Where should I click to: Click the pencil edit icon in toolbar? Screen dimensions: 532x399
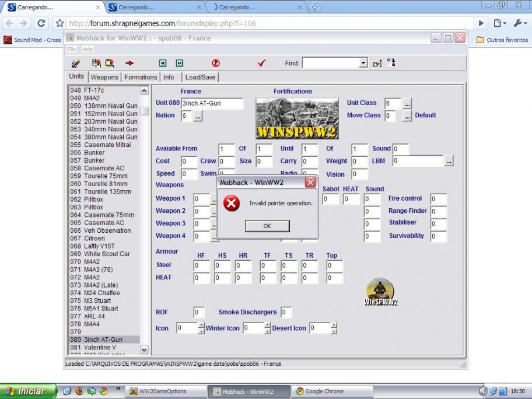coord(76,63)
